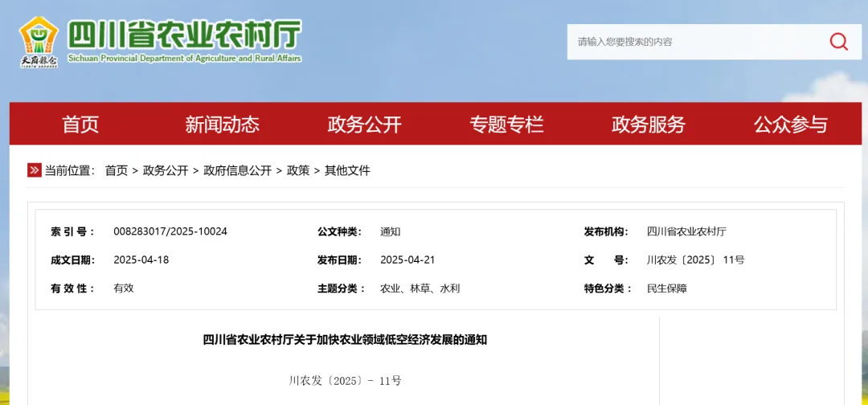This screenshot has height=405, width=868.
Task: Click the 发布机构 value 四川省农业农村厅
Action: click(x=686, y=231)
